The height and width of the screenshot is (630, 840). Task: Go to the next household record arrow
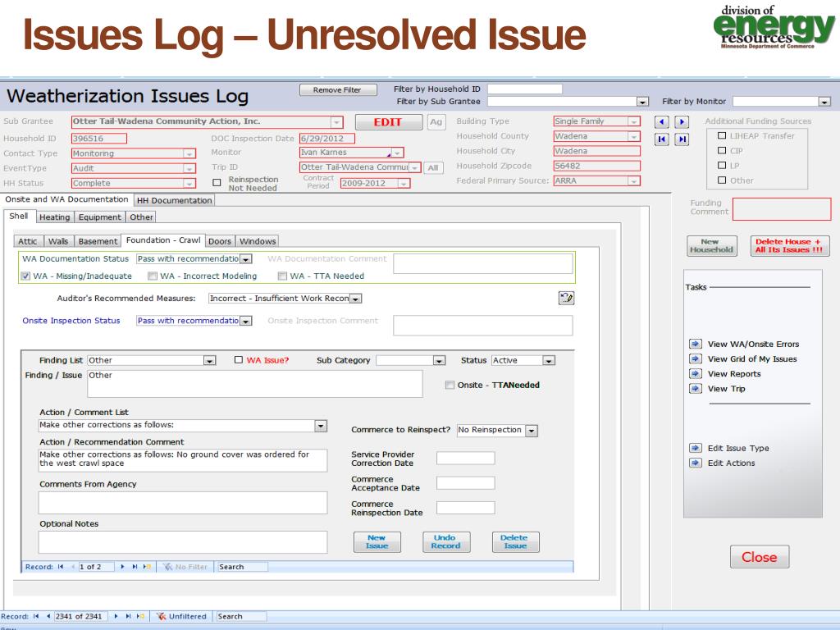coord(679,122)
